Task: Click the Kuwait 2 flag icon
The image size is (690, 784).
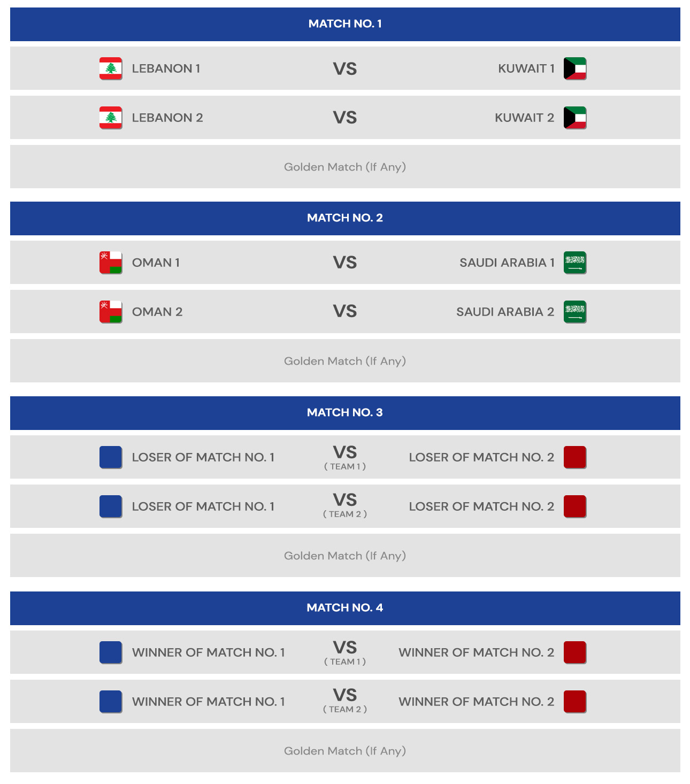Action: coord(575,118)
